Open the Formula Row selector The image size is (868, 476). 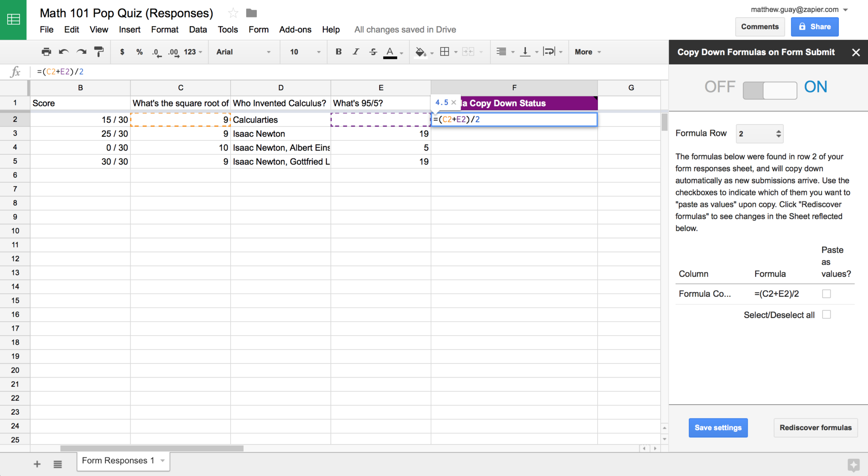pyautogui.click(x=759, y=134)
